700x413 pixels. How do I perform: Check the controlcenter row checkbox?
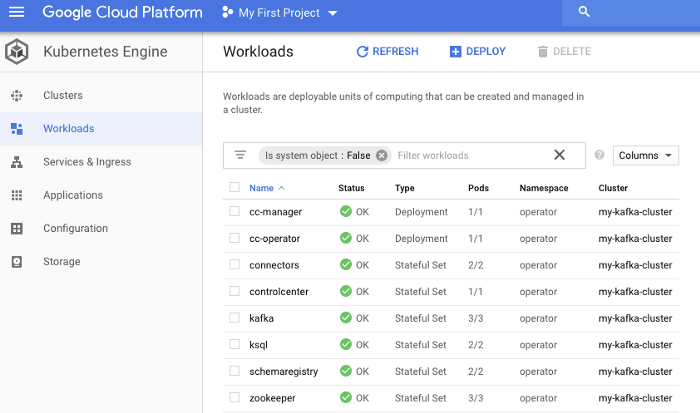[x=234, y=291]
